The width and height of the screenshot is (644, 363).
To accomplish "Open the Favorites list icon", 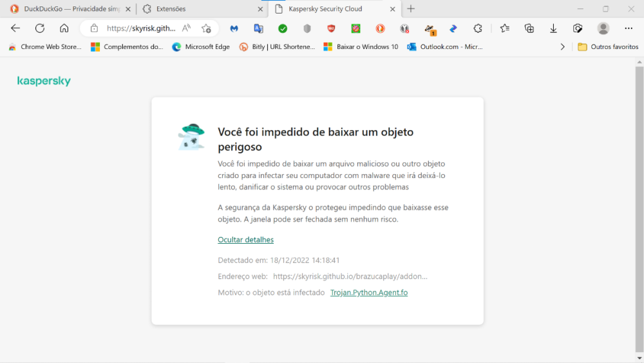I will (x=505, y=28).
